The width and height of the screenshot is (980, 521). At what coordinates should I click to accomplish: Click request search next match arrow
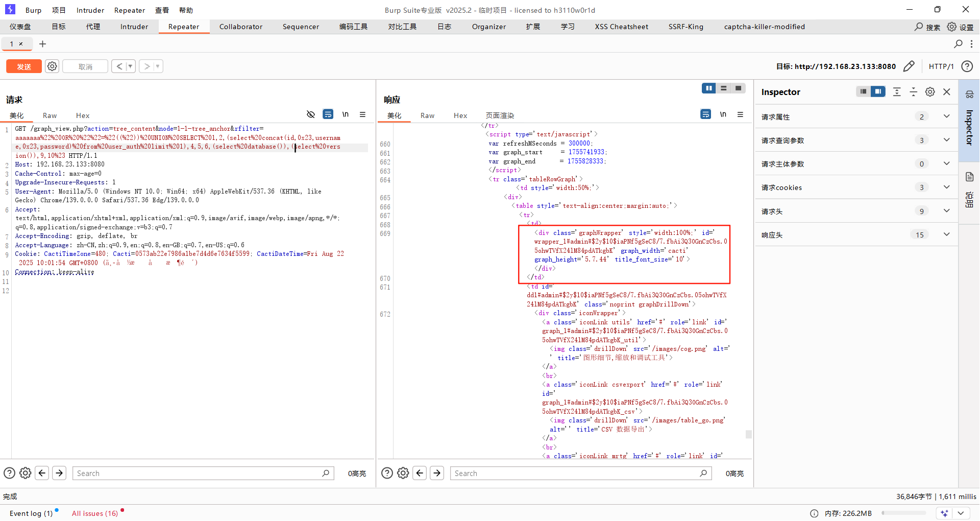59,473
